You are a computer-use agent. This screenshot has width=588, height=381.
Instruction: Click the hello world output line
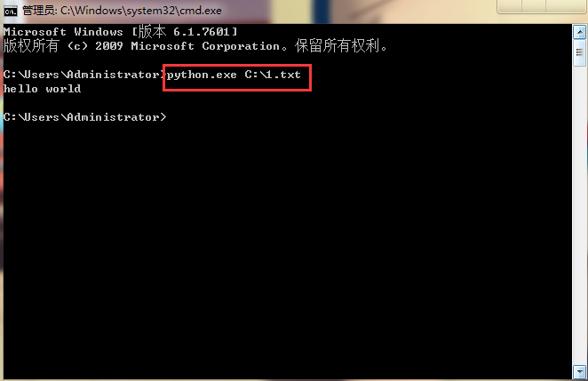point(42,89)
